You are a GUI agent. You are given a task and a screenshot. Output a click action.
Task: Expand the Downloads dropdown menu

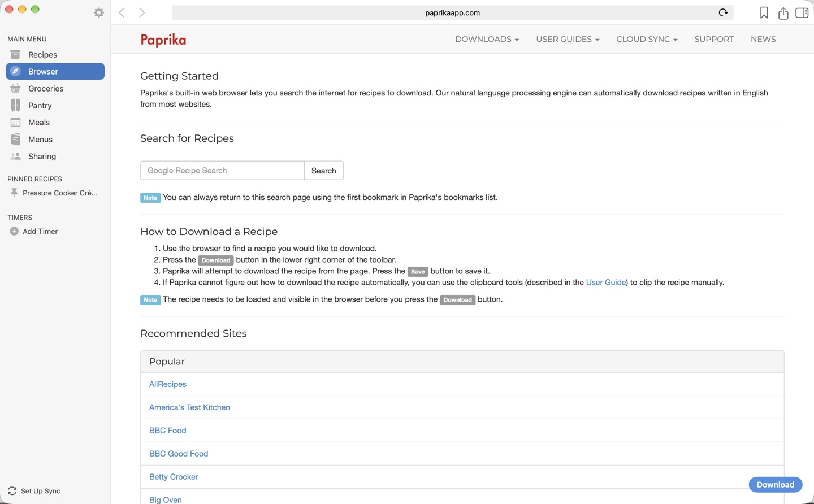487,39
